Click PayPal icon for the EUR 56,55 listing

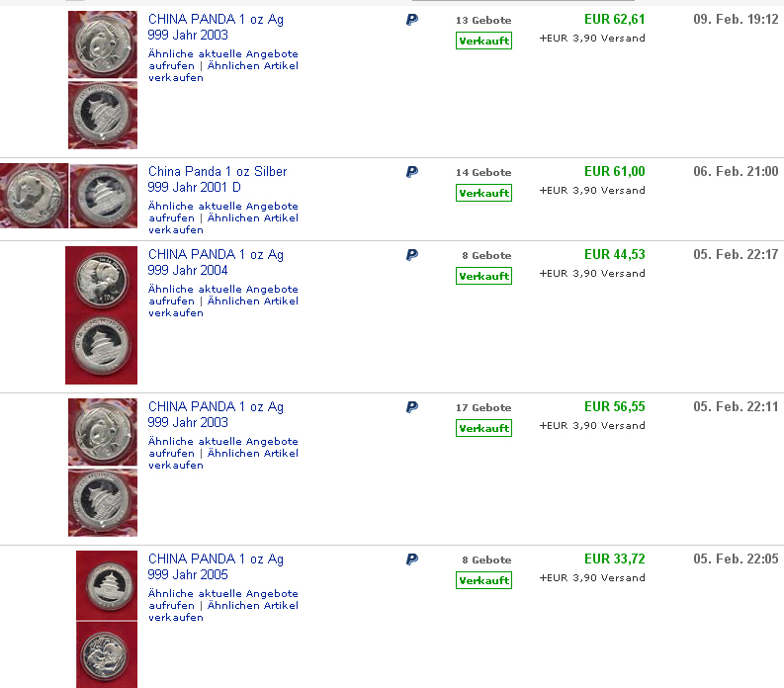(411, 407)
